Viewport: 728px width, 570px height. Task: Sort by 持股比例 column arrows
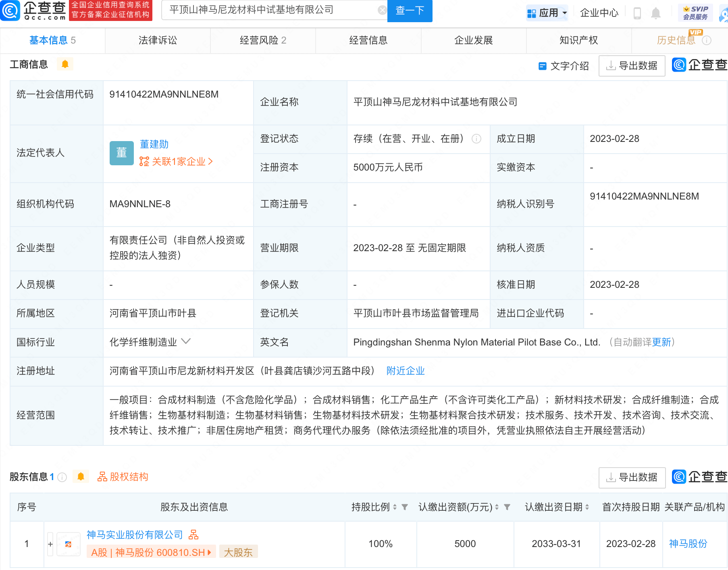(x=395, y=507)
